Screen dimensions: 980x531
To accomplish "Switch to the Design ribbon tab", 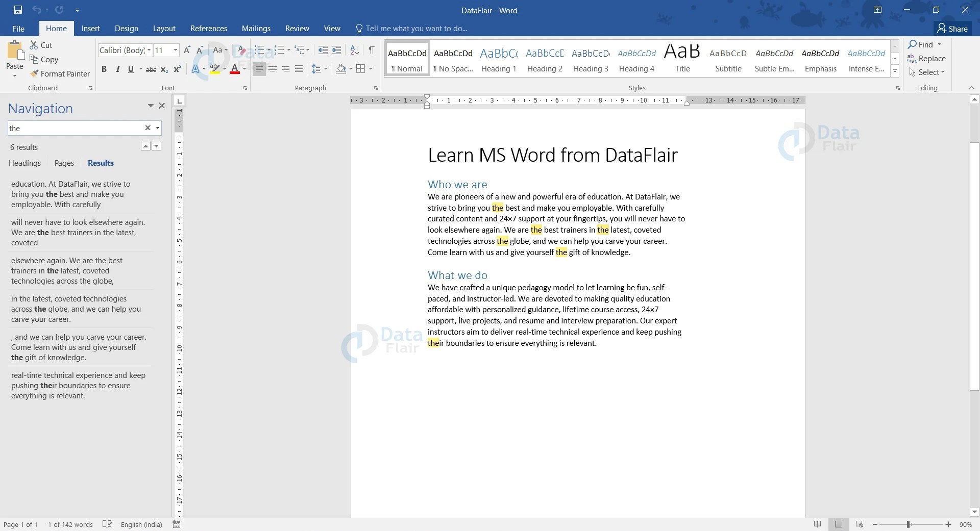I will point(126,29).
